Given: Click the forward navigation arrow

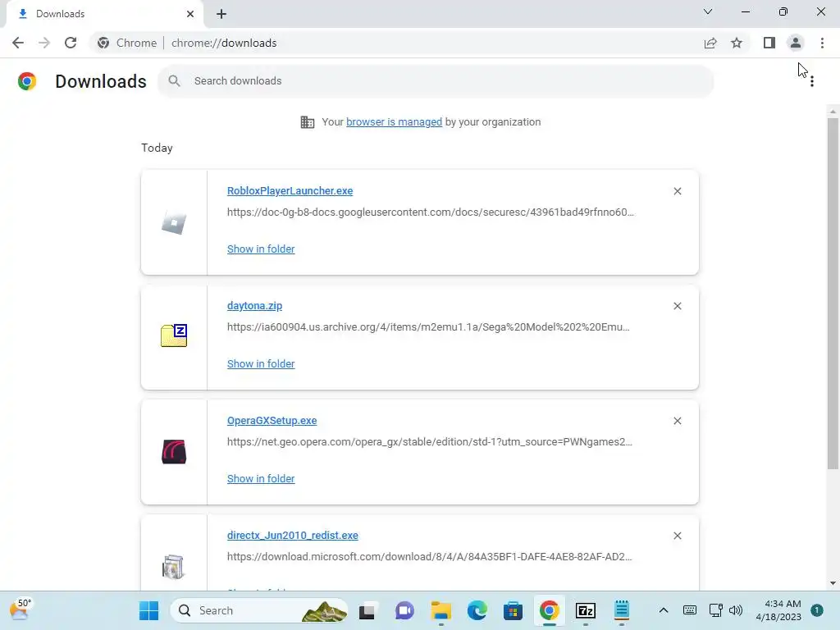Looking at the screenshot, I should tap(44, 43).
